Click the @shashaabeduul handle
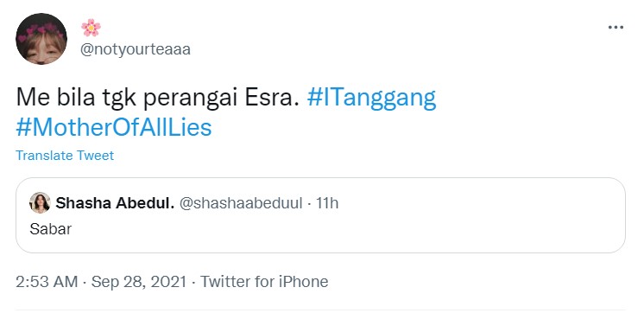644x313 pixels. tap(241, 203)
